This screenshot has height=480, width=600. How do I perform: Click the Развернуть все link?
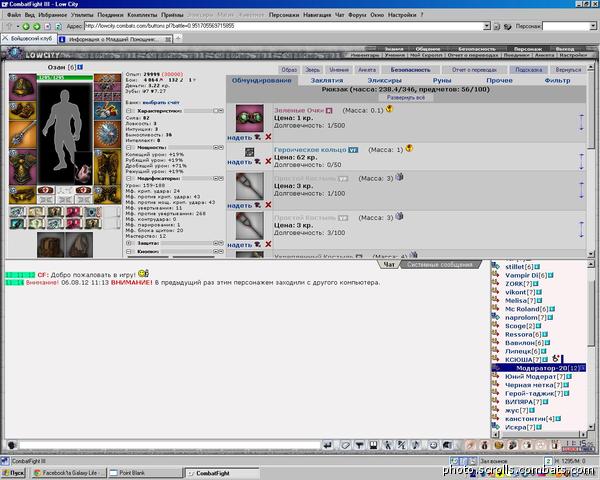(x=406, y=98)
